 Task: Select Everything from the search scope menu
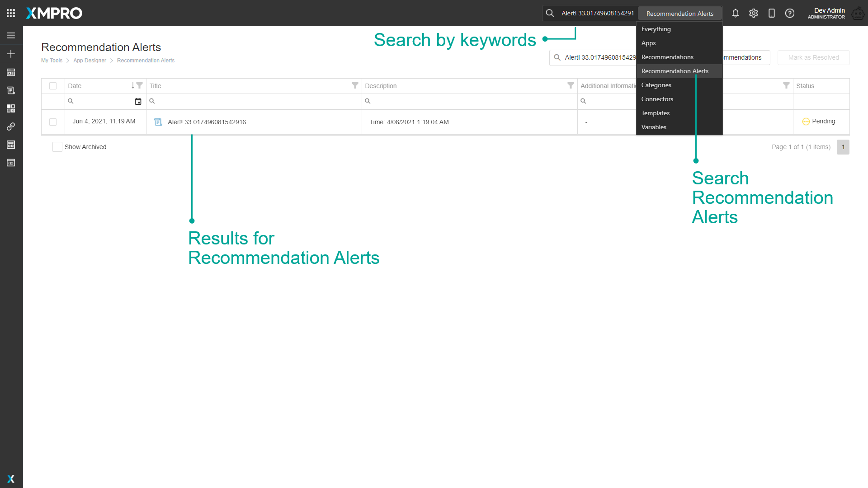click(656, 29)
